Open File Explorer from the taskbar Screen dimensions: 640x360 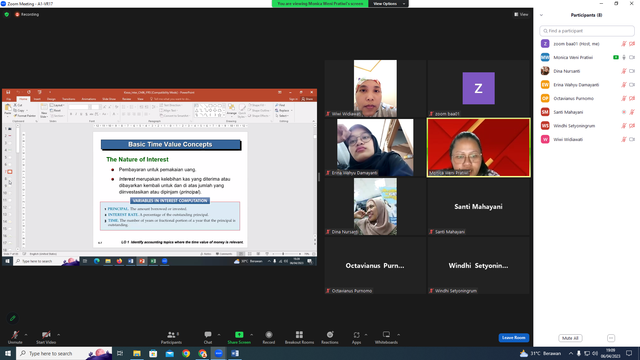(x=137, y=353)
